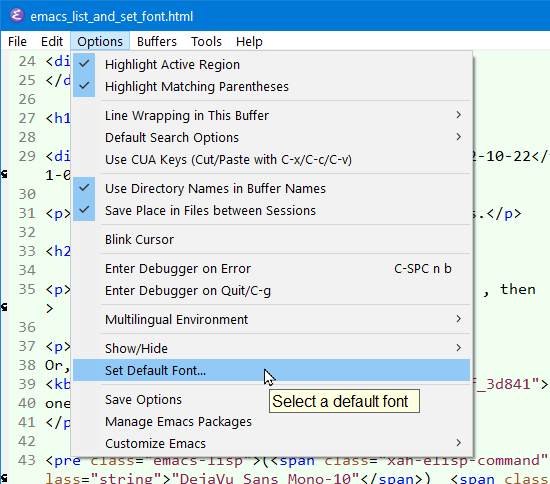Click the continuation arrow below line 29
The image size is (550, 484).
[4, 174]
